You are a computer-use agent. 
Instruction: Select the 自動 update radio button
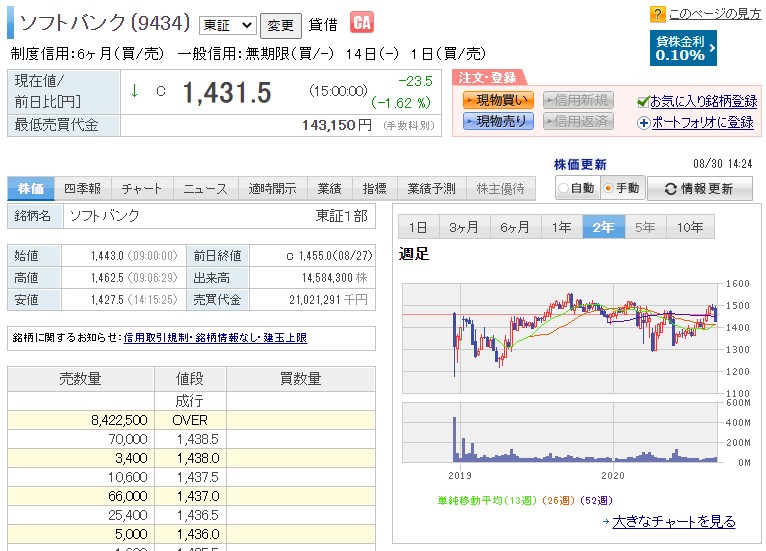click(x=563, y=188)
